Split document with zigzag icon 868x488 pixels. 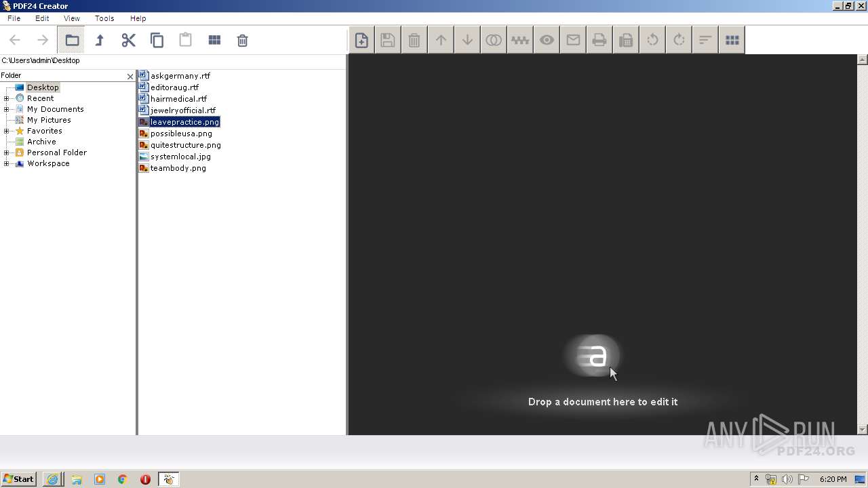(x=520, y=41)
